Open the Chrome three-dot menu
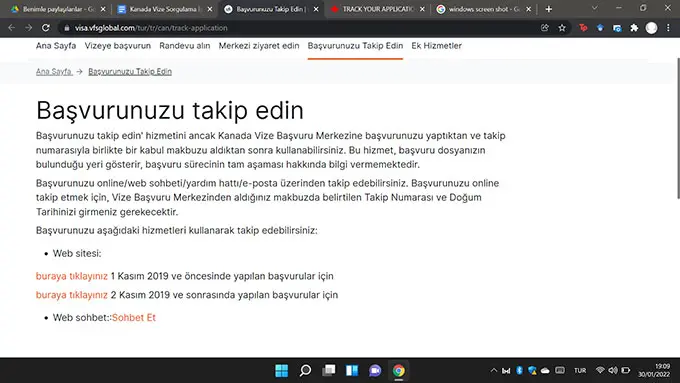680x383 pixels. point(668,28)
